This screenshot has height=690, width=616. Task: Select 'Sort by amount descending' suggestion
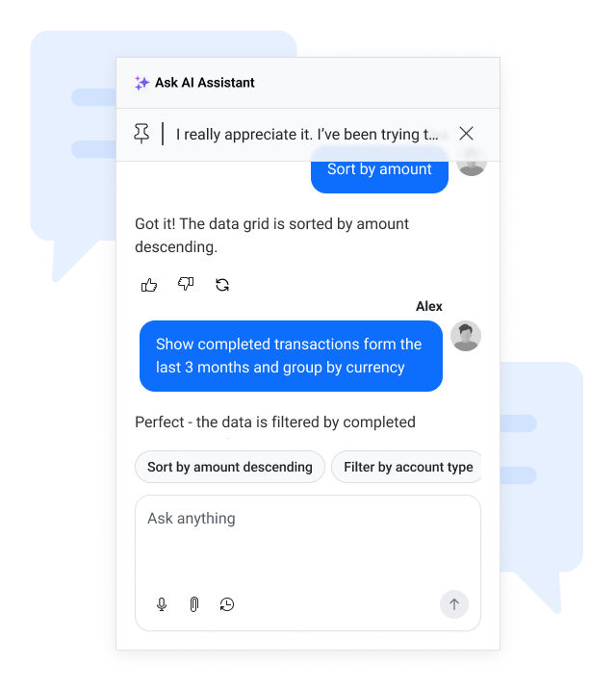(230, 467)
